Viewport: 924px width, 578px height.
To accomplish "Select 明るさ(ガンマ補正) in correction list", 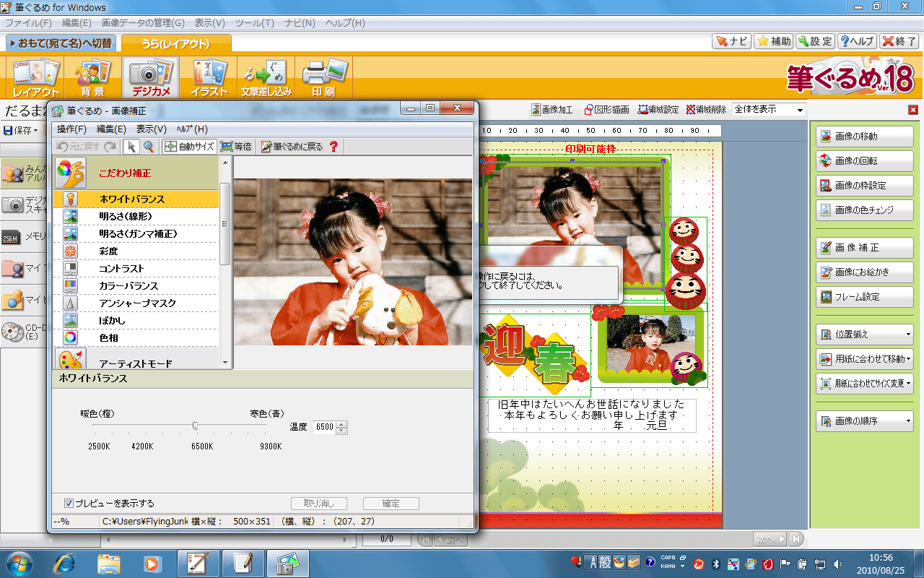I will [136, 234].
